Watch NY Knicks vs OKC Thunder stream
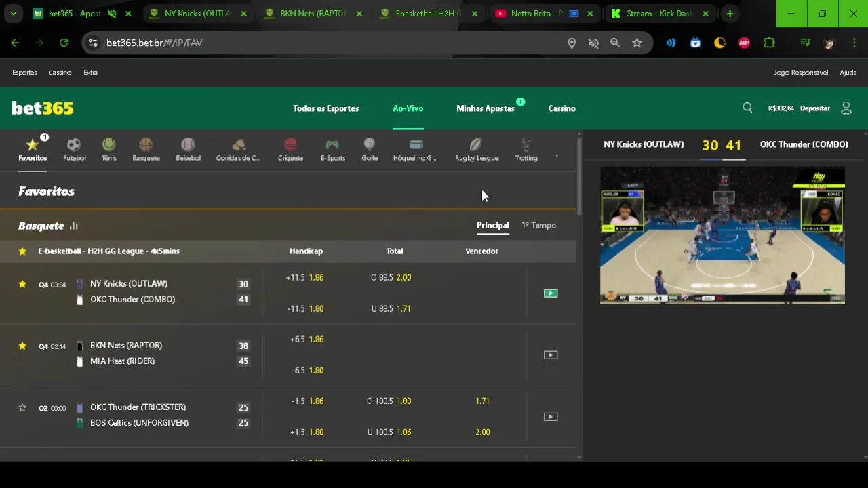The width and height of the screenshot is (868, 488). [551, 293]
